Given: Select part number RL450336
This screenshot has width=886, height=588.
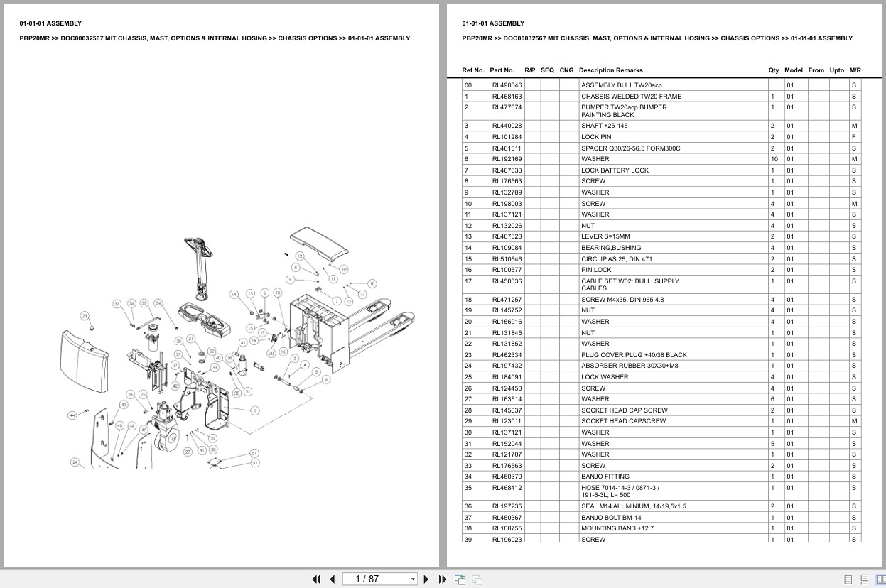Looking at the screenshot, I should [x=507, y=281].
